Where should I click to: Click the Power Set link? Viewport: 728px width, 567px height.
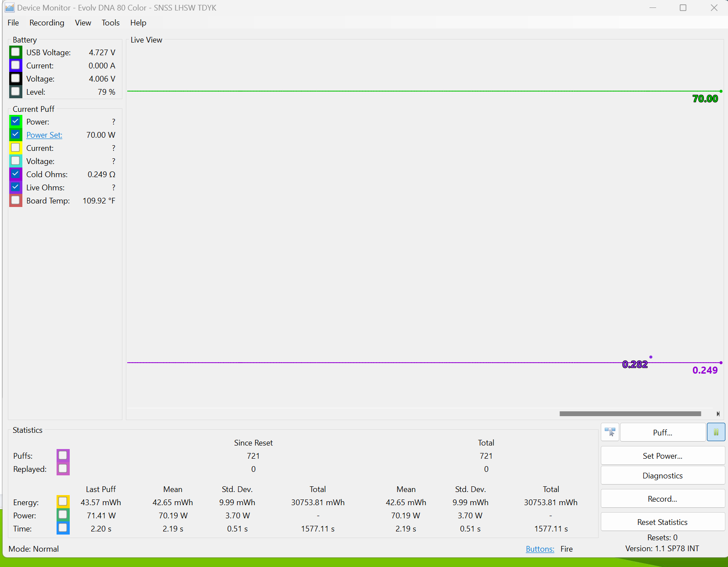click(x=44, y=135)
